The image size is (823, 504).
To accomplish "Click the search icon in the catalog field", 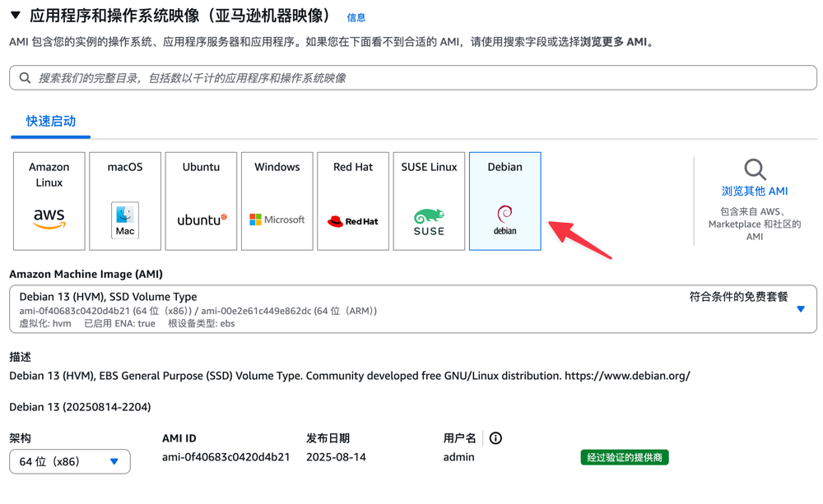I will coord(26,78).
